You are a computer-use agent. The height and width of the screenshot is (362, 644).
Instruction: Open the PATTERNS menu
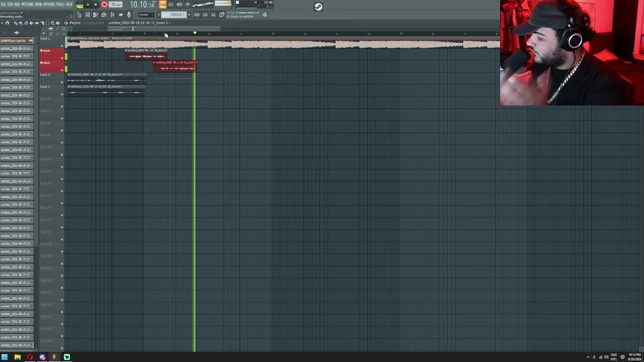coord(27,5)
